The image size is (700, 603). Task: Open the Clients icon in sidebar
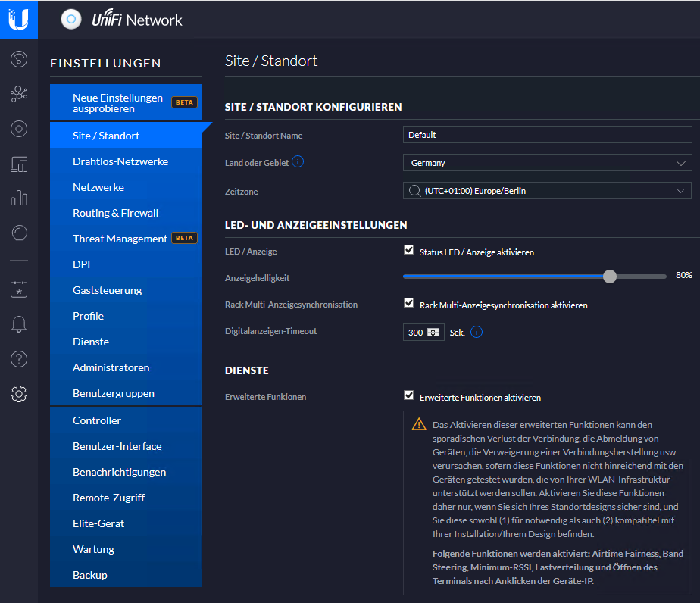click(x=19, y=164)
